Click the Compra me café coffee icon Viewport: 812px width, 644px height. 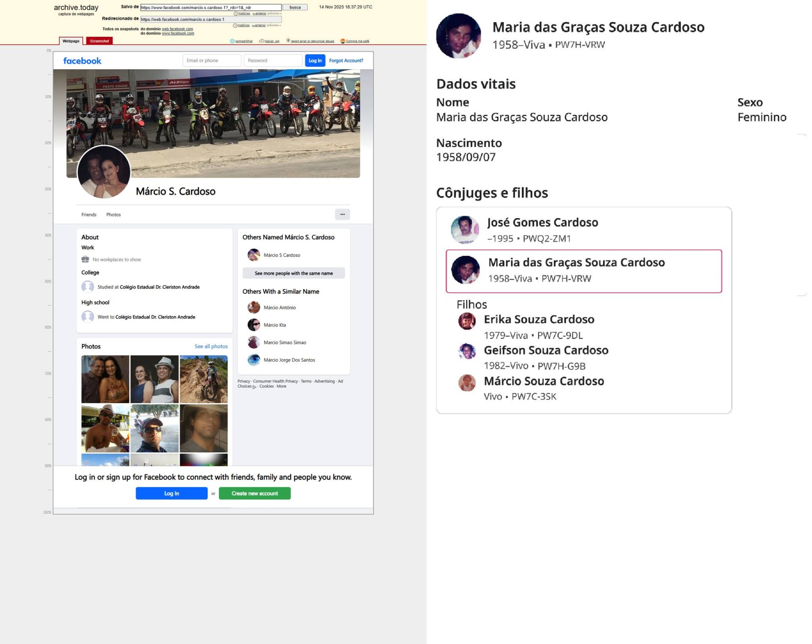tap(343, 41)
